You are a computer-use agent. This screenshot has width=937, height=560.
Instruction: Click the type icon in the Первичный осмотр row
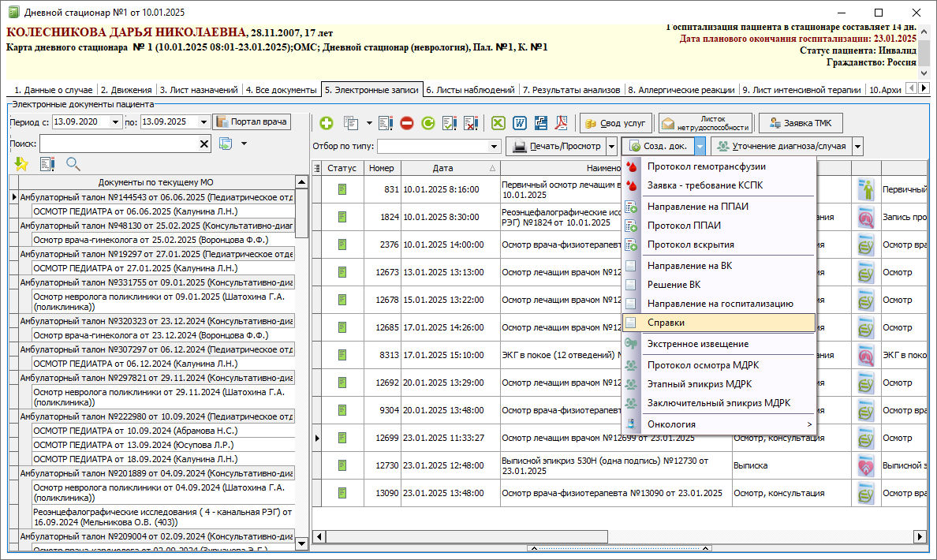(x=866, y=189)
